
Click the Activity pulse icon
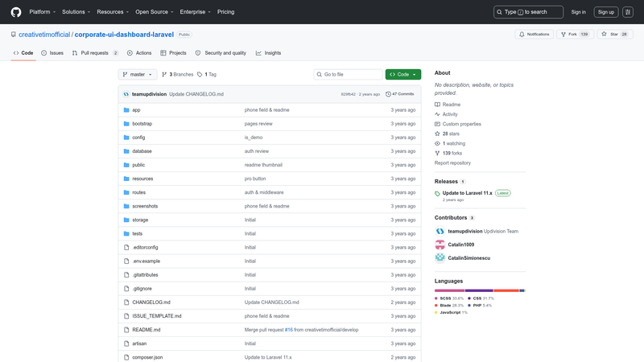click(x=437, y=114)
